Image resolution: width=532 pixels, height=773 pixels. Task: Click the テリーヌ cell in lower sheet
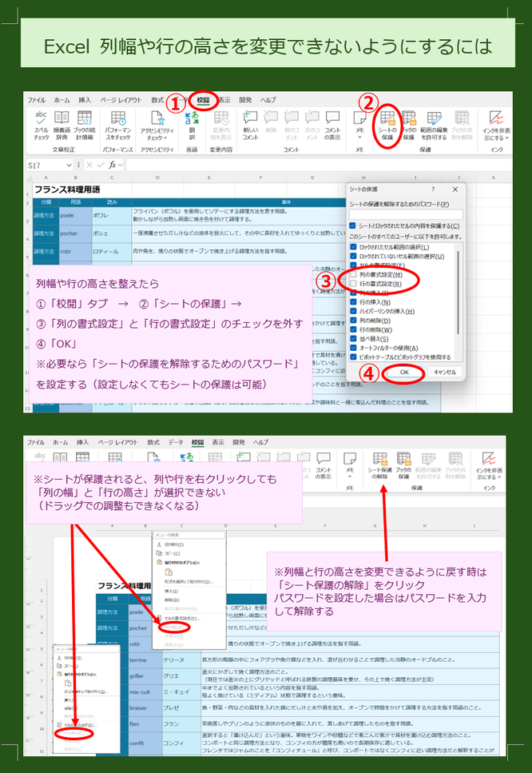181,659
